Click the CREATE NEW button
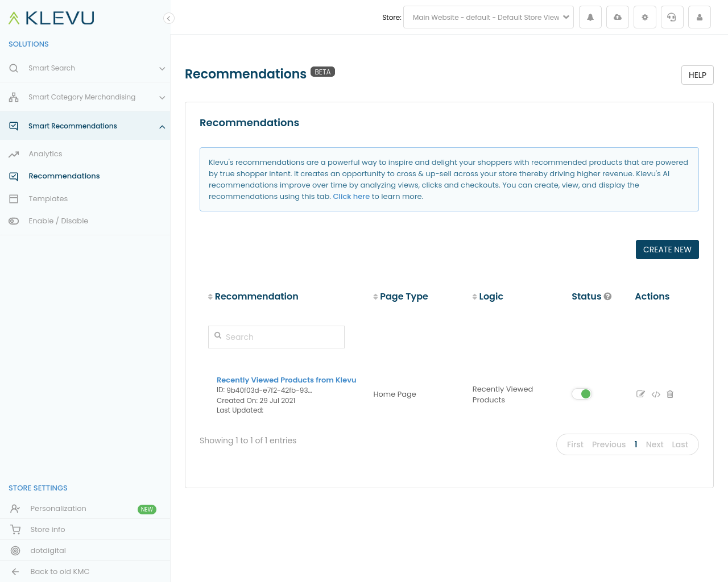The height and width of the screenshot is (582, 728). pyautogui.click(x=667, y=250)
